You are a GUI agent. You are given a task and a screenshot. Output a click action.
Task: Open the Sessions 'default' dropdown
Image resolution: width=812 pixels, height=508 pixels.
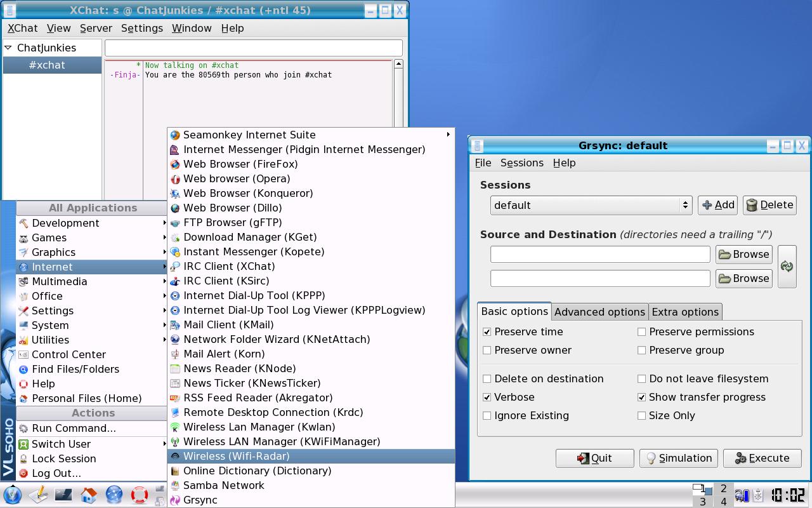[591, 205]
